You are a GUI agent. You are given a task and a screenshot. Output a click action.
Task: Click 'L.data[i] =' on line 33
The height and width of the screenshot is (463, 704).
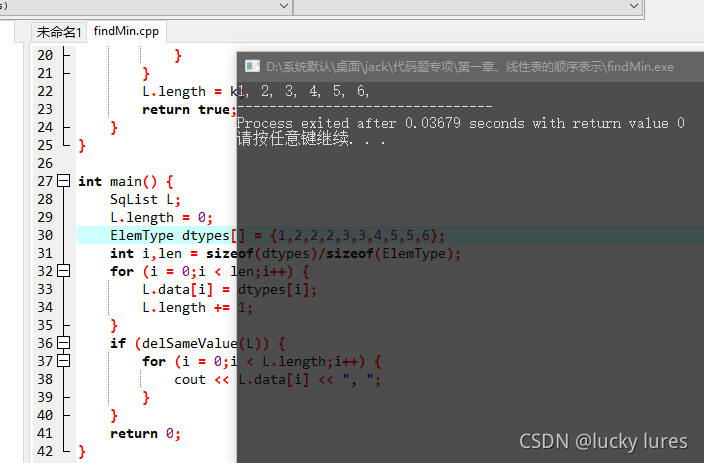point(186,290)
